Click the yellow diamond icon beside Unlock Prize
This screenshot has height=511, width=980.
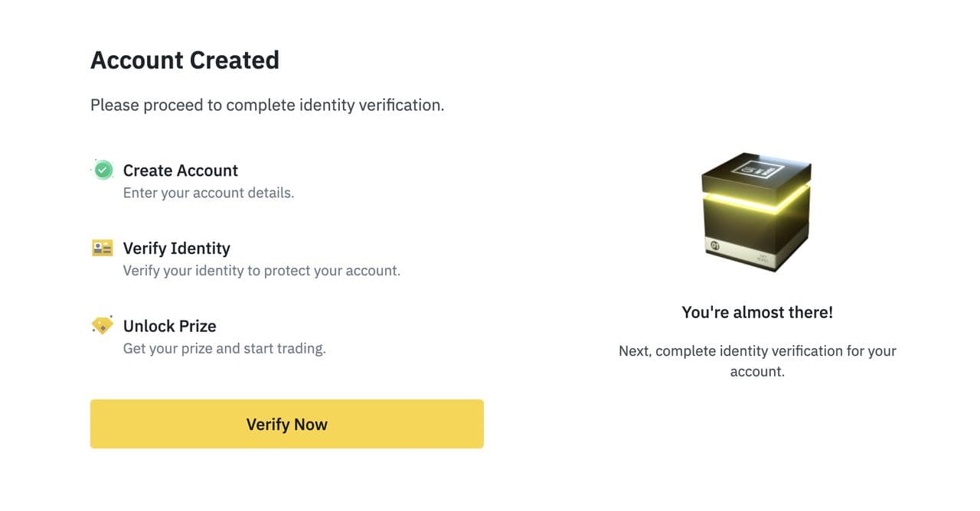point(102,326)
